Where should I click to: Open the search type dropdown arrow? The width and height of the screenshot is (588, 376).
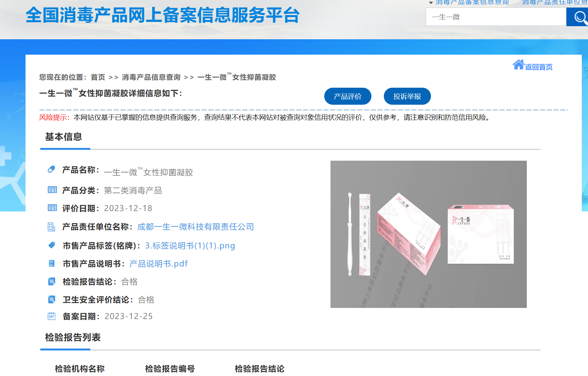tap(431, 3)
